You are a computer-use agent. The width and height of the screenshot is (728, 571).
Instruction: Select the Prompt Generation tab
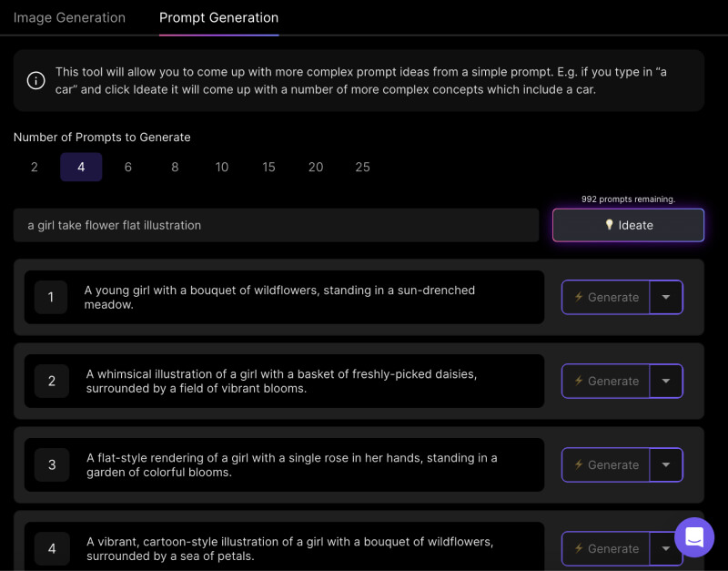pyautogui.click(x=218, y=17)
